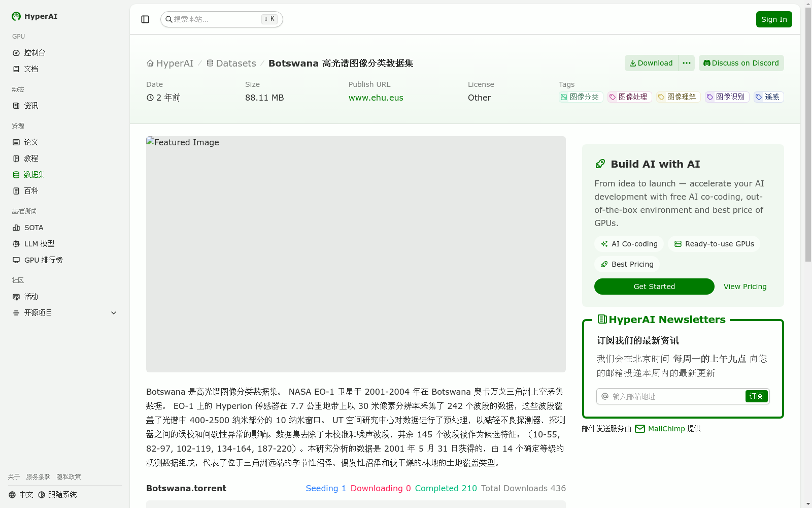This screenshot has height=508, width=812.
Task: Change theme via 跟随系统 selector
Action: (x=57, y=495)
